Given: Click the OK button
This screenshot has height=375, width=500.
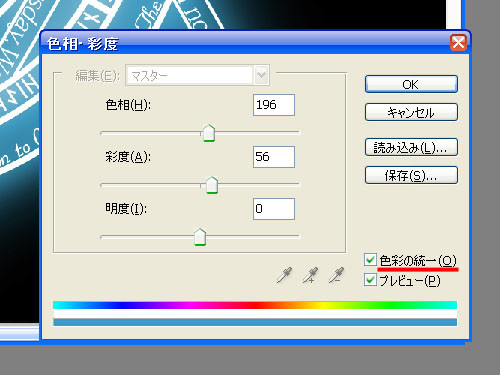Looking at the screenshot, I should tap(411, 84).
